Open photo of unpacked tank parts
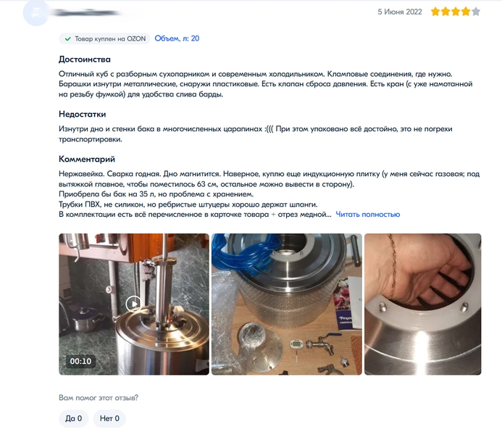 coord(287,304)
